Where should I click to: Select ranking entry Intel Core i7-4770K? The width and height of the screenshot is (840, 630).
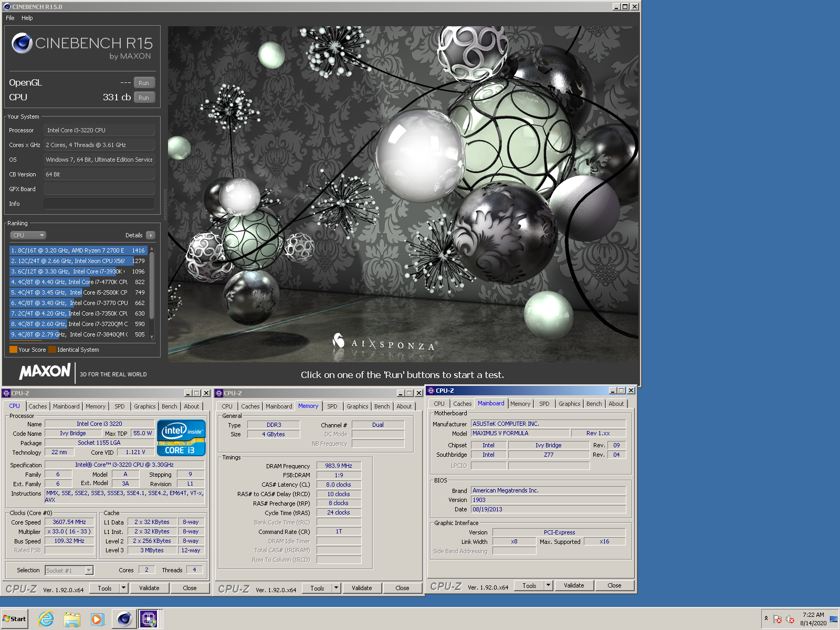click(x=78, y=282)
